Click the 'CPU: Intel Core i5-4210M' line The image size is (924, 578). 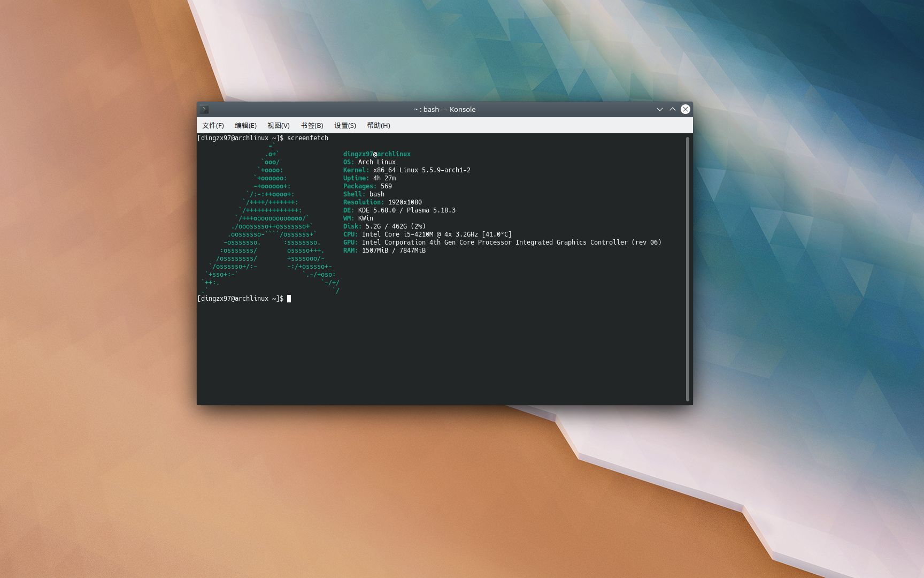click(x=427, y=234)
